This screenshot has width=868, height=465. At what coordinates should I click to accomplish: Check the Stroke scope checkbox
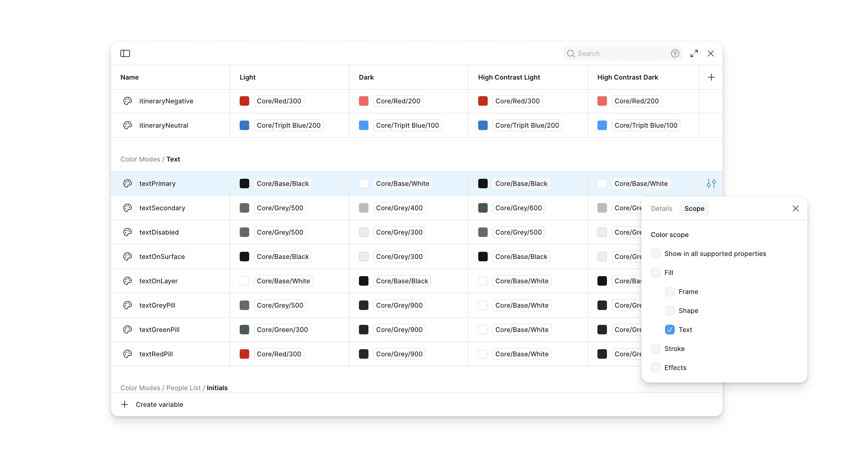pyautogui.click(x=655, y=348)
